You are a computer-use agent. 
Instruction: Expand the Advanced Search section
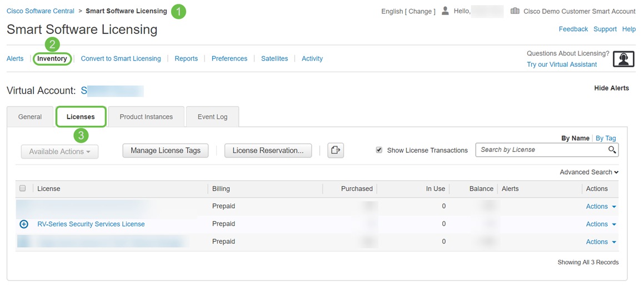(x=589, y=172)
